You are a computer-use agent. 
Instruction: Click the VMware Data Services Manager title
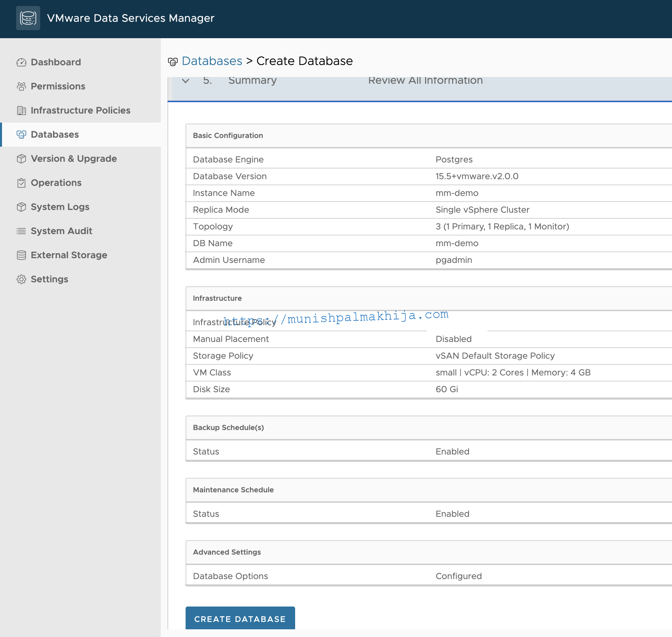(x=131, y=18)
